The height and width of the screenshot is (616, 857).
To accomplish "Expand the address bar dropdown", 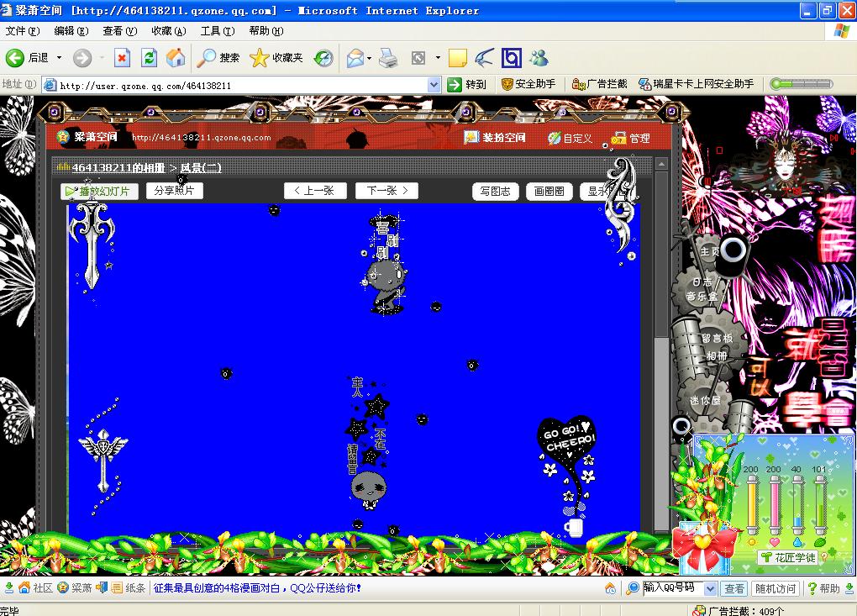I will coord(434,85).
